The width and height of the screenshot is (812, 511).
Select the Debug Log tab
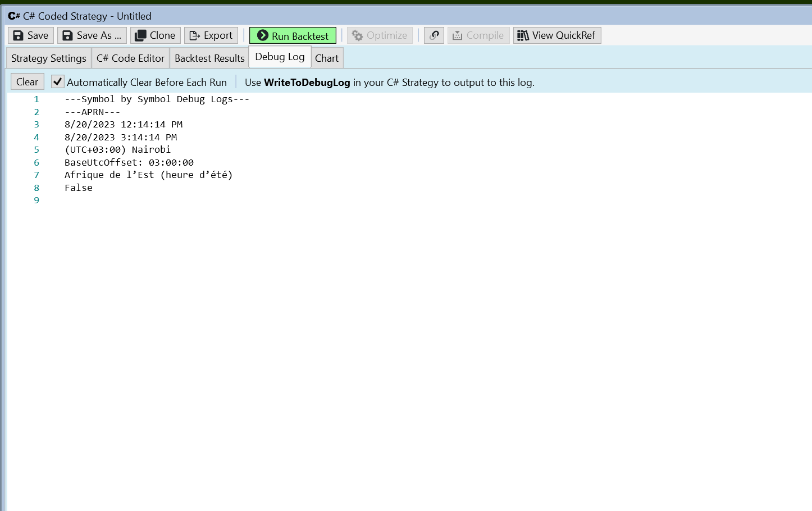(x=280, y=57)
